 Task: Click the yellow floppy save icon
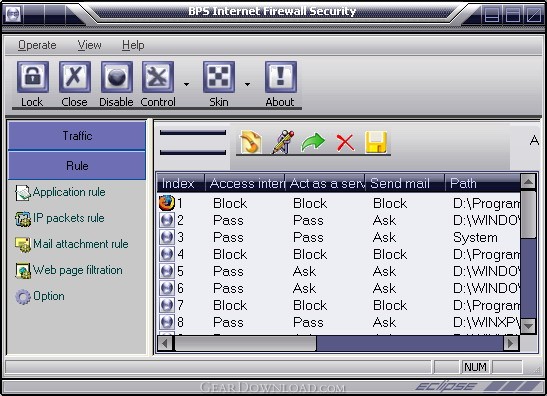click(376, 142)
